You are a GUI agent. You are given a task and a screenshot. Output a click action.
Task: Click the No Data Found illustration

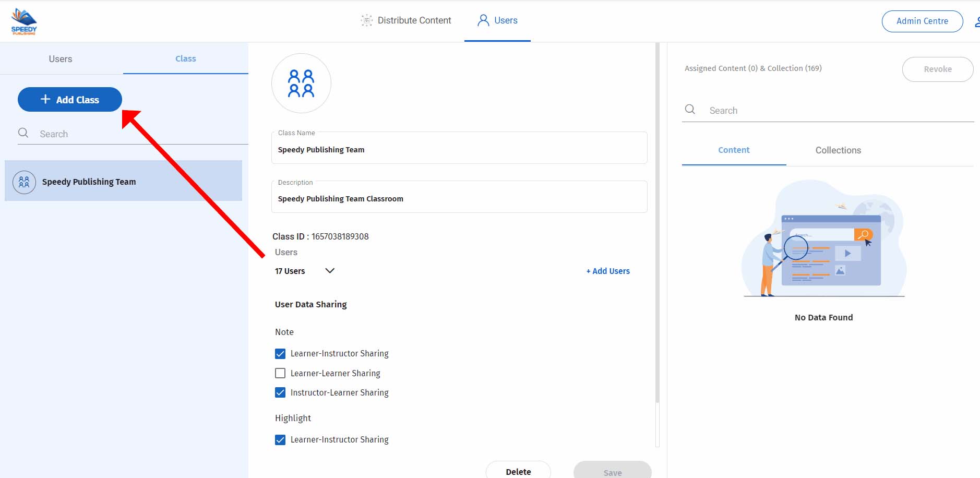(824, 238)
